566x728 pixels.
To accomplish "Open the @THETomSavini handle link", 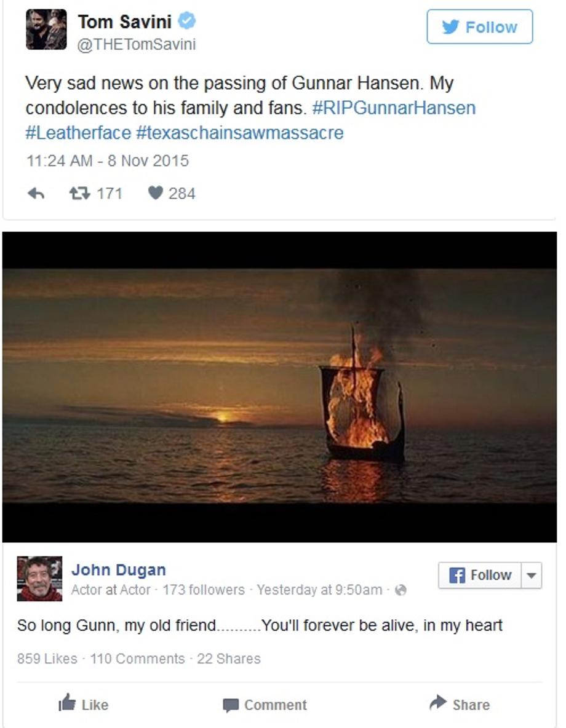I will click(136, 44).
